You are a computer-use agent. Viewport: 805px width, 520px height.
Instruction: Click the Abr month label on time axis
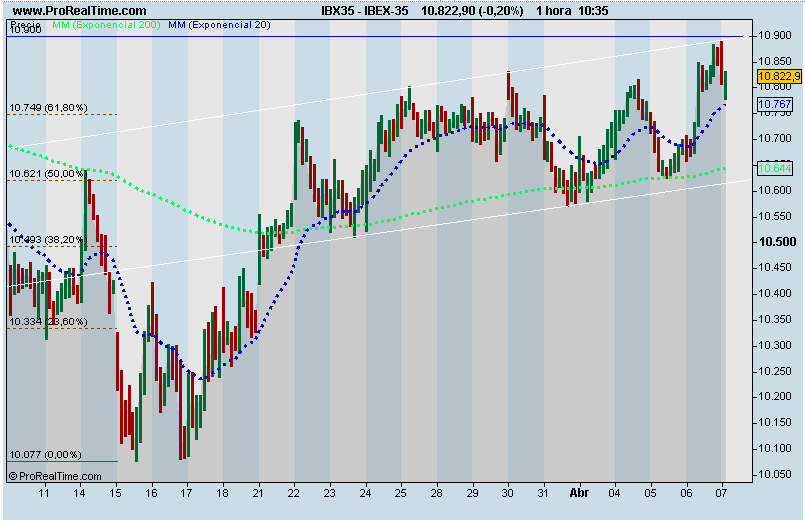pyautogui.click(x=579, y=493)
